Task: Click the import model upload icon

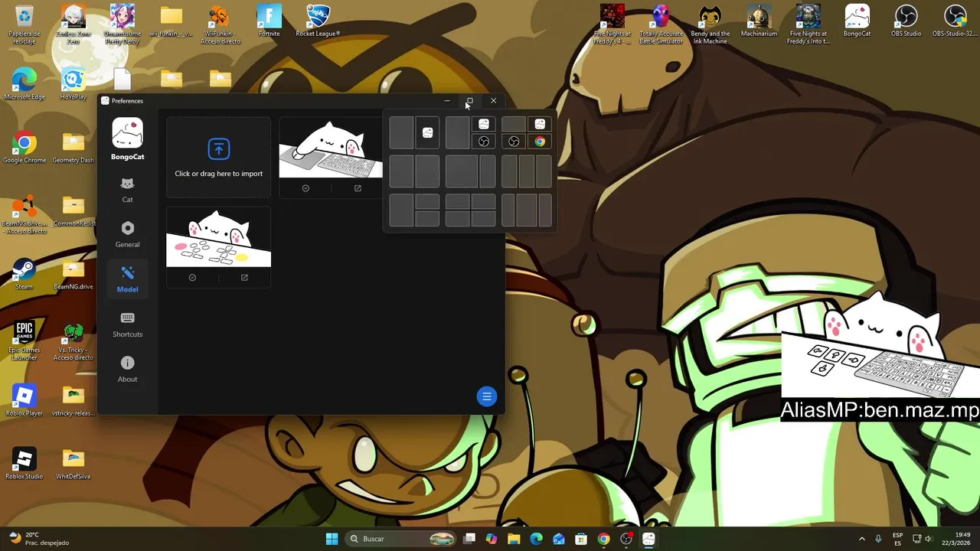Action: tap(218, 148)
